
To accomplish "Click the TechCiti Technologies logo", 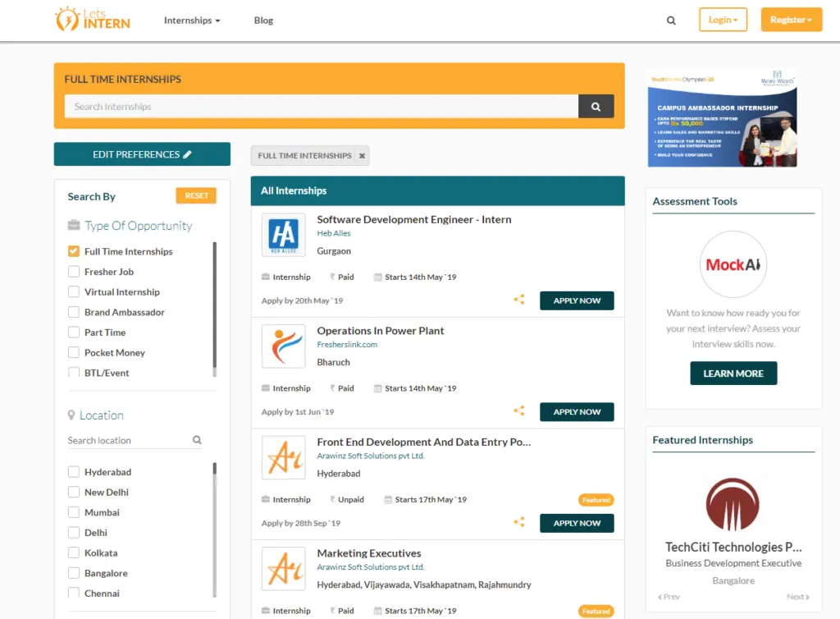I will (x=733, y=504).
